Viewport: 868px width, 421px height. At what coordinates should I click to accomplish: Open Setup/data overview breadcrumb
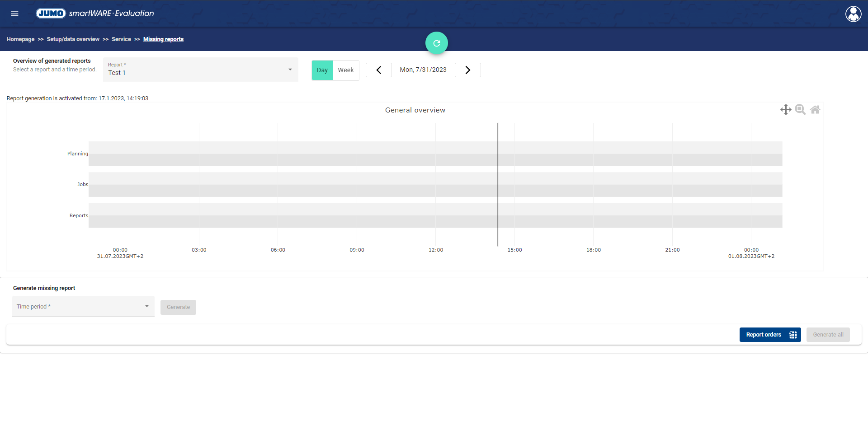click(x=73, y=39)
